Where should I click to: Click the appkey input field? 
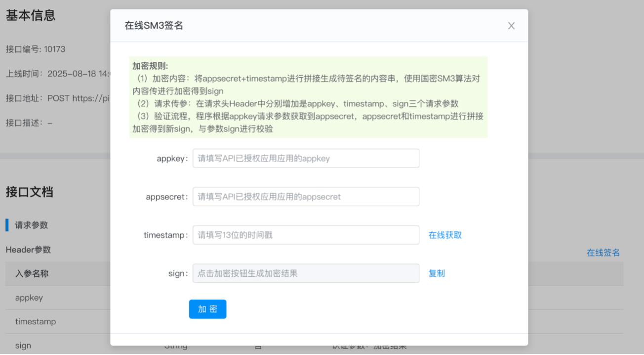coord(306,159)
